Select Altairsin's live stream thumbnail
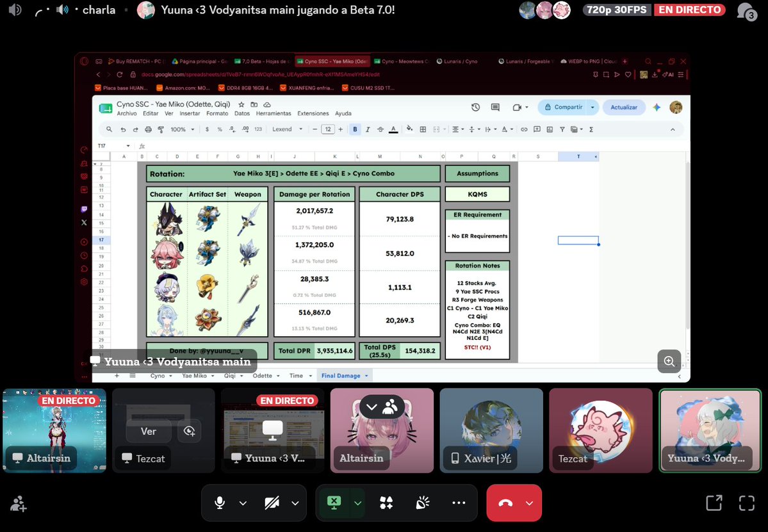This screenshot has width=768, height=532. coord(54,431)
